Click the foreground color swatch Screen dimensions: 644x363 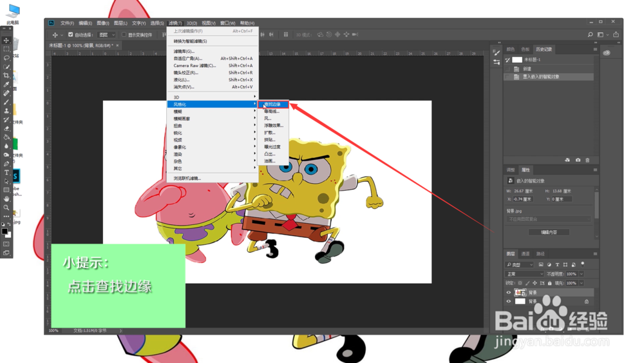click(x=5, y=232)
